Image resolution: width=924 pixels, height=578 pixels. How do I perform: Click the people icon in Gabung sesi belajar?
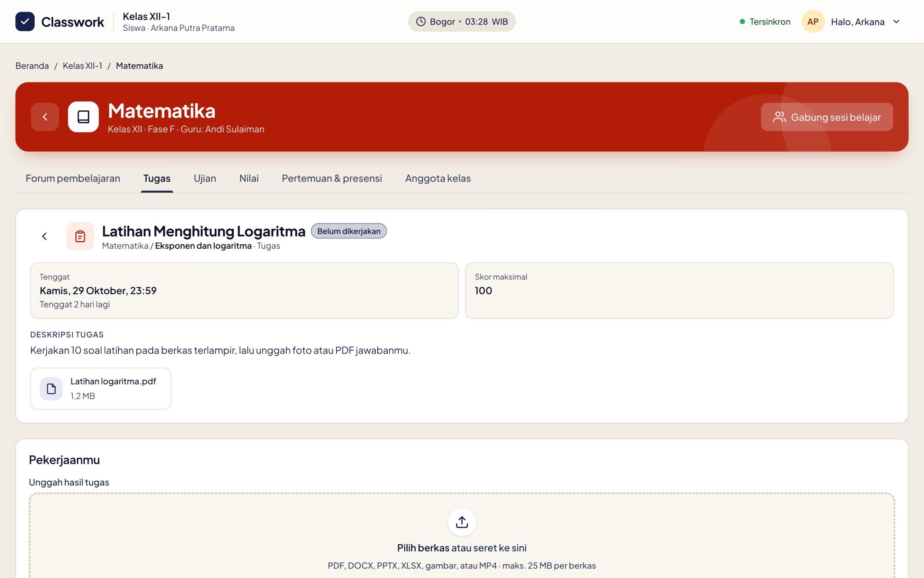coord(779,117)
